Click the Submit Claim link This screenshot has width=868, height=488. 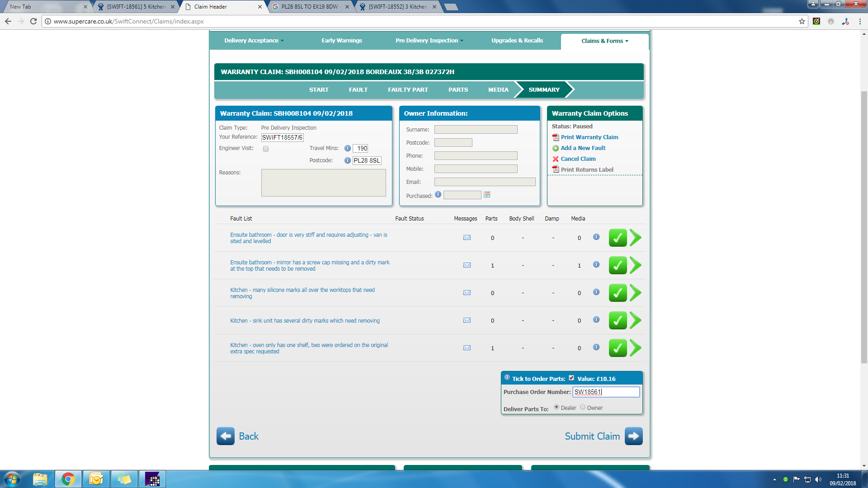pos(592,436)
